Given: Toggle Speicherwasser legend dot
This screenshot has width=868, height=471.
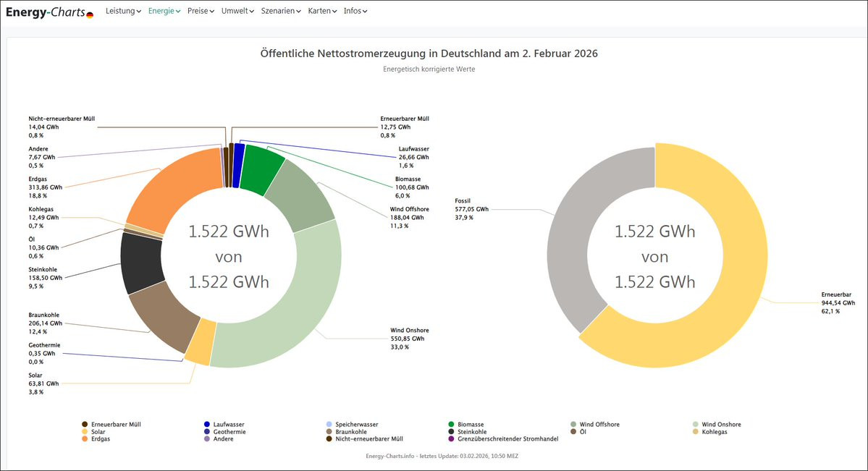Looking at the screenshot, I should [329, 425].
